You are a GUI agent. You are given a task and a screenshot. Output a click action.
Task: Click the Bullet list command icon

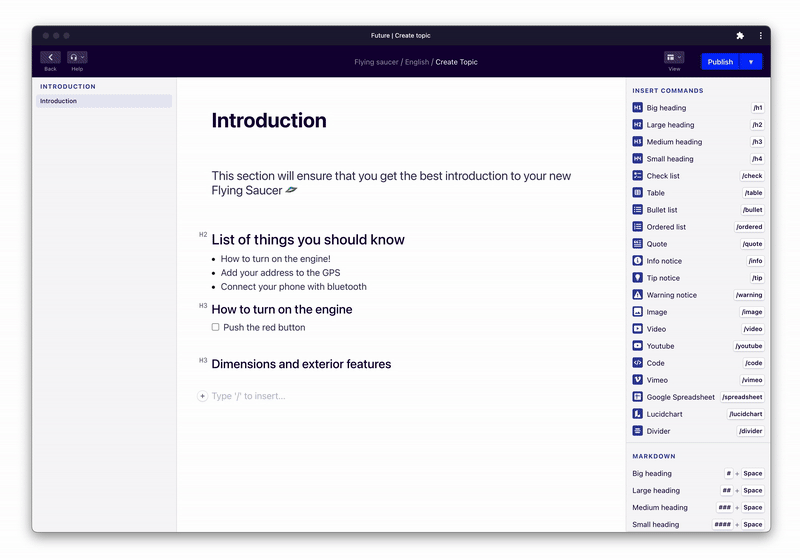point(637,210)
